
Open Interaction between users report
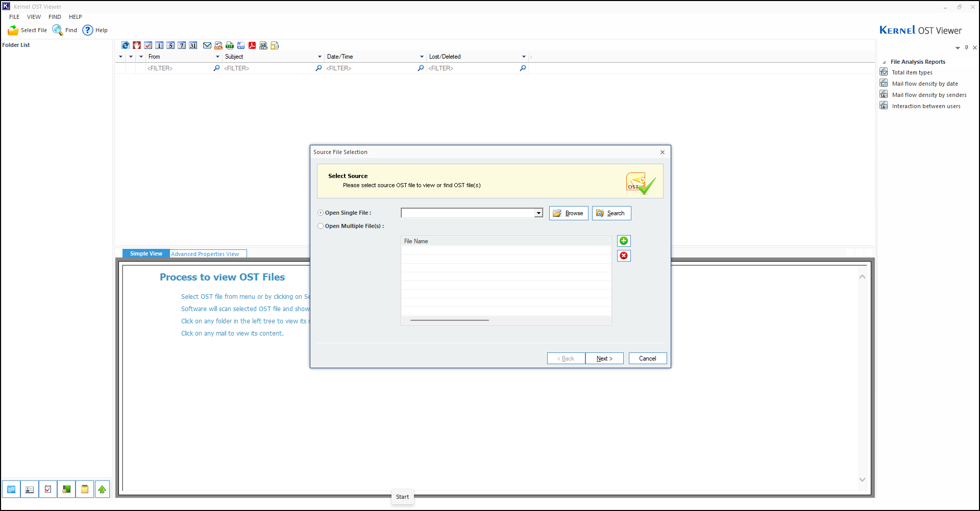[x=926, y=106]
